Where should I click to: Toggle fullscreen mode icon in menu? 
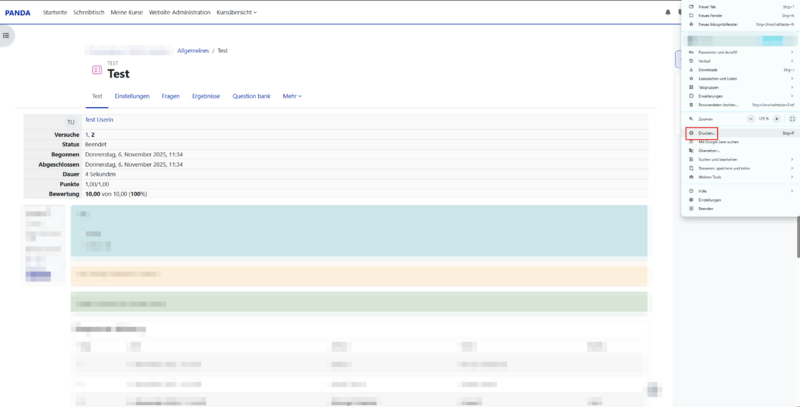pyautogui.click(x=791, y=118)
